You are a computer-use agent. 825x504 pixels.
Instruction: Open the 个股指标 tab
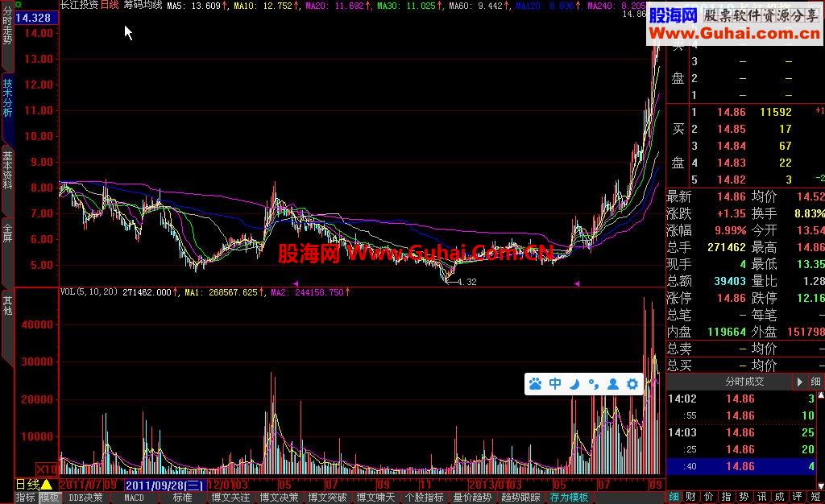click(x=424, y=498)
